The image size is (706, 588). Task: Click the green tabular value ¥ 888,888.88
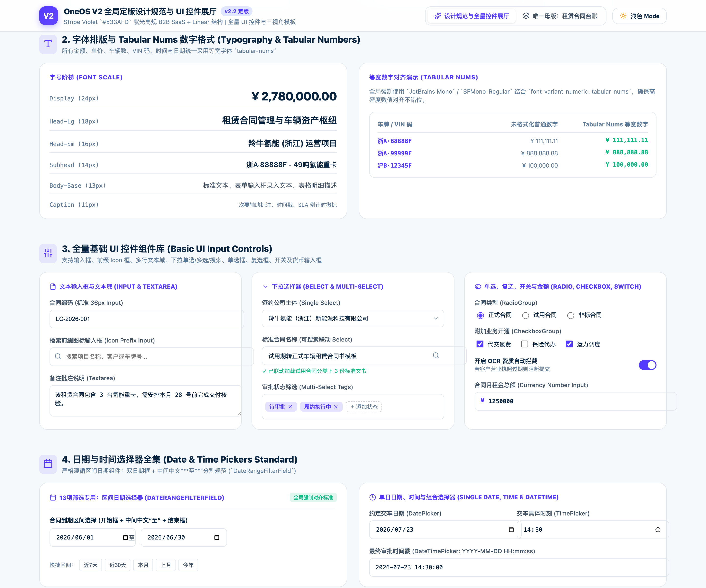click(x=626, y=152)
